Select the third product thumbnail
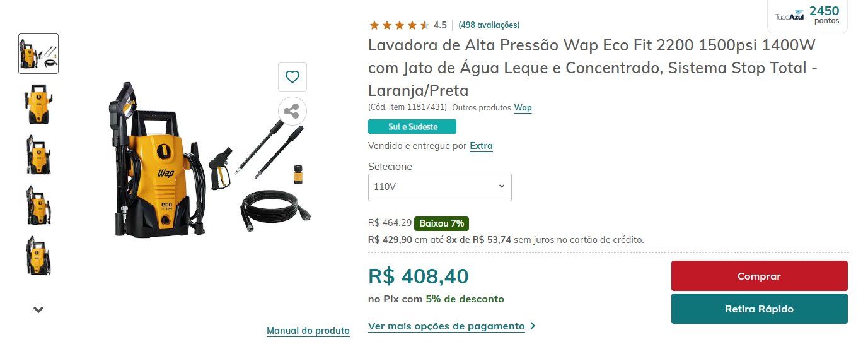Screen dimensions: 868x344 [x=38, y=155]
